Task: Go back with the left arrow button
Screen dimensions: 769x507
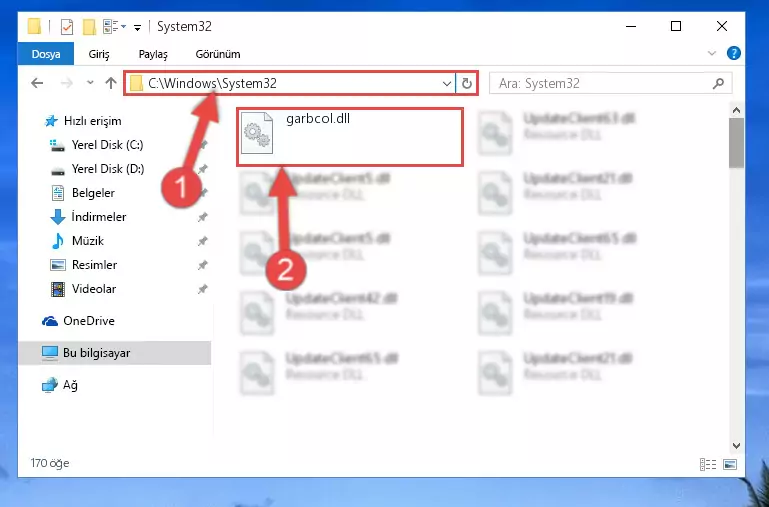Action: click(37, 83)
